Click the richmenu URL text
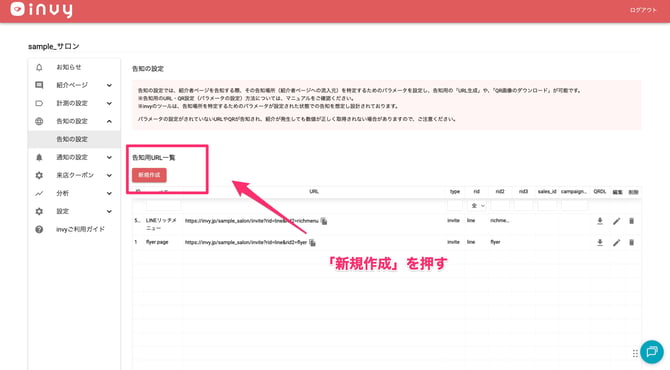The height and width of the screenshot is (370, 670). pos(252,221)
